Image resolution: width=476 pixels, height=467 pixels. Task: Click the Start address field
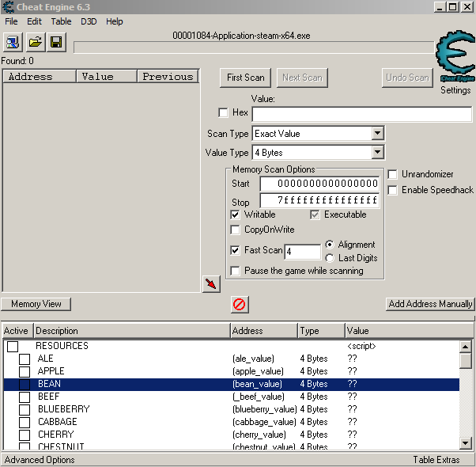tap(319, 184)
